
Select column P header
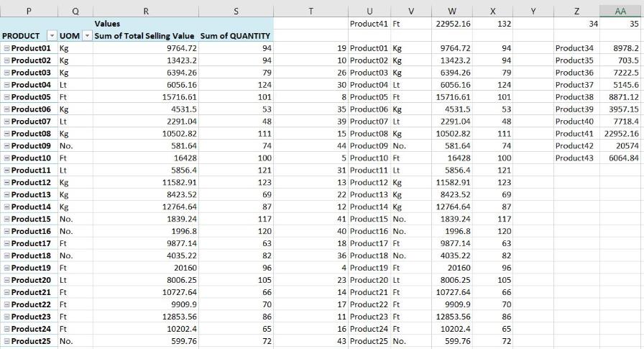29,11
